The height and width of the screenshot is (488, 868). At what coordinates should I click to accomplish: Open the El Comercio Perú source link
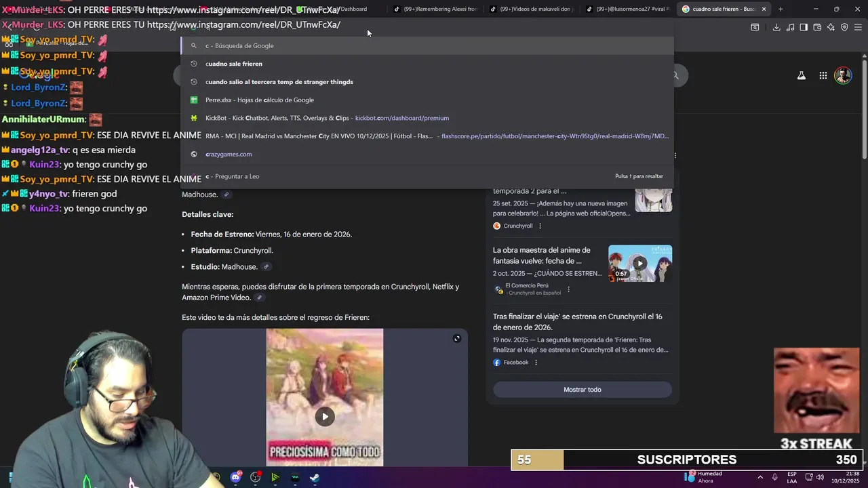[528, 289]
